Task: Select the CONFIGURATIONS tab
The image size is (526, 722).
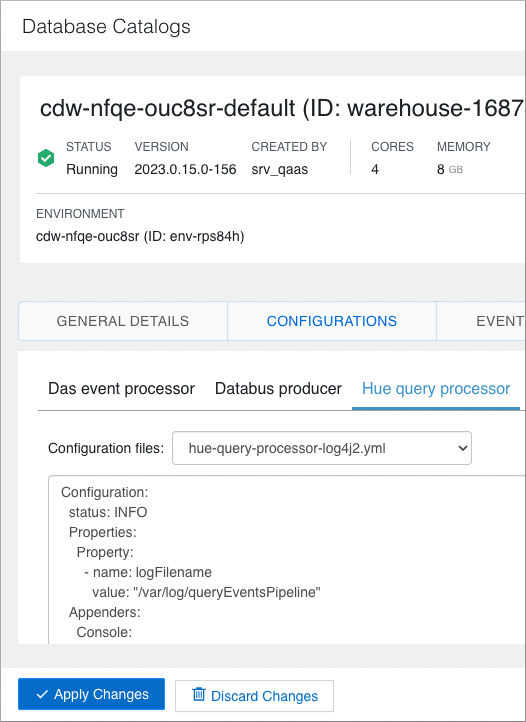Action: (332, 321)
